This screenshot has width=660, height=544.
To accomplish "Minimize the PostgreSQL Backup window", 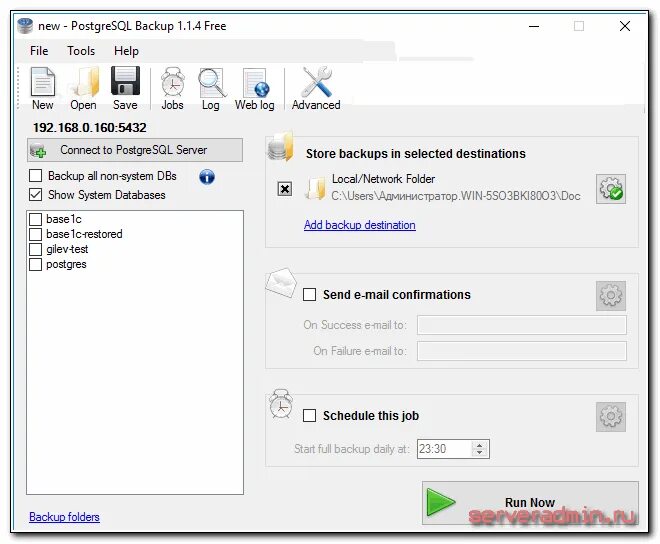I will coord(534,26).
